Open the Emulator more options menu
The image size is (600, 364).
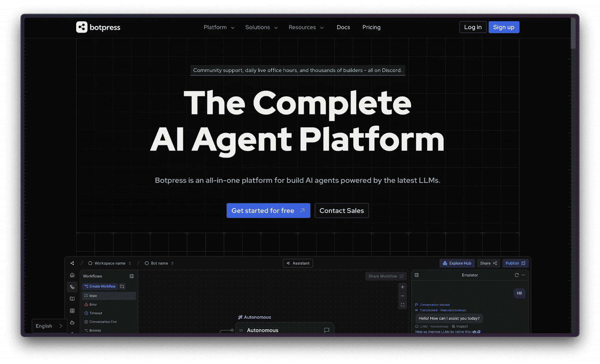click(x=523, y=275)
